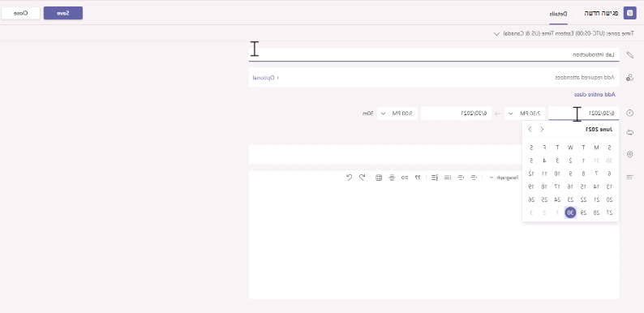Click the location pin icon
Image resolution: width=644 pixels, height=313 pixels.
(629, 154)
